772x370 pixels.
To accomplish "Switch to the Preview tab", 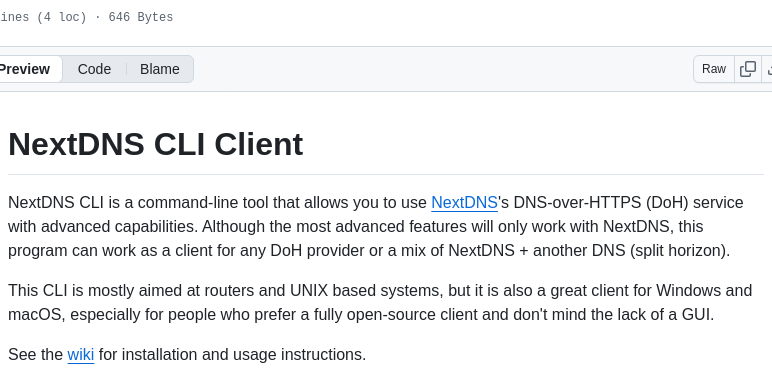I will (x=29, y=69).
